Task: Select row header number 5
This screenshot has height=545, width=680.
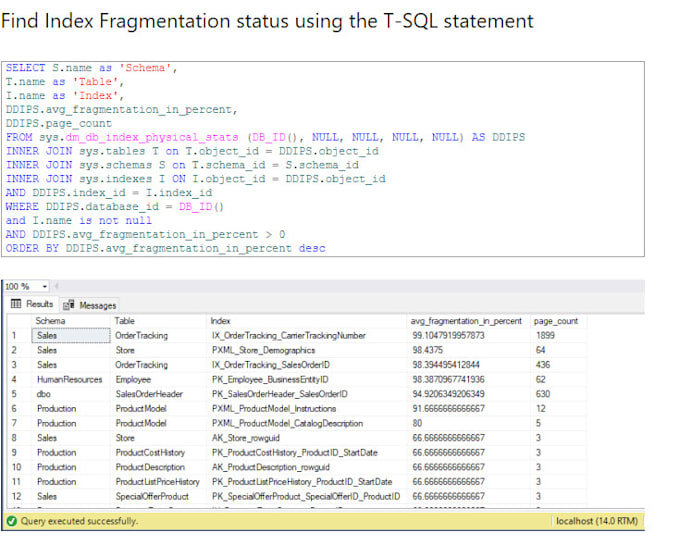Action: (14, 394)
